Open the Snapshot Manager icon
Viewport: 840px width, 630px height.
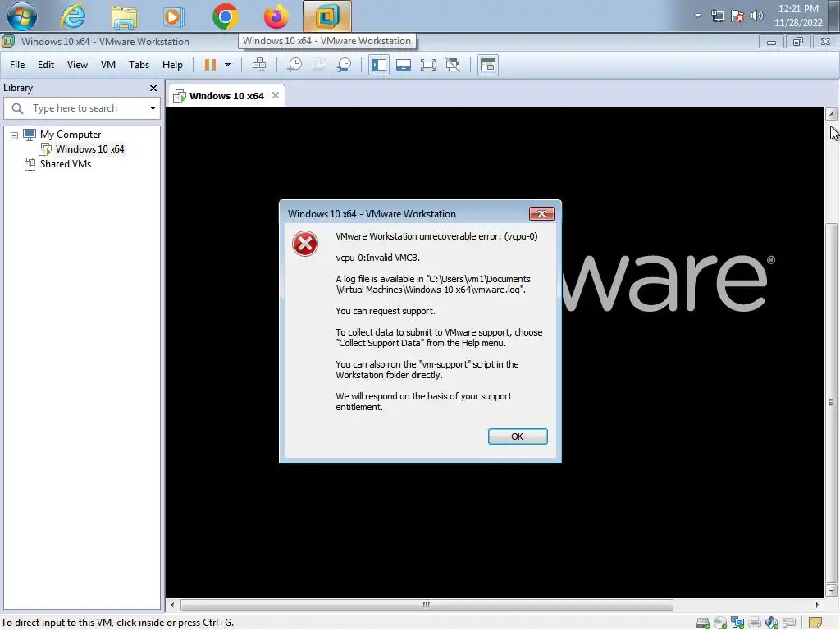[344, 65]
